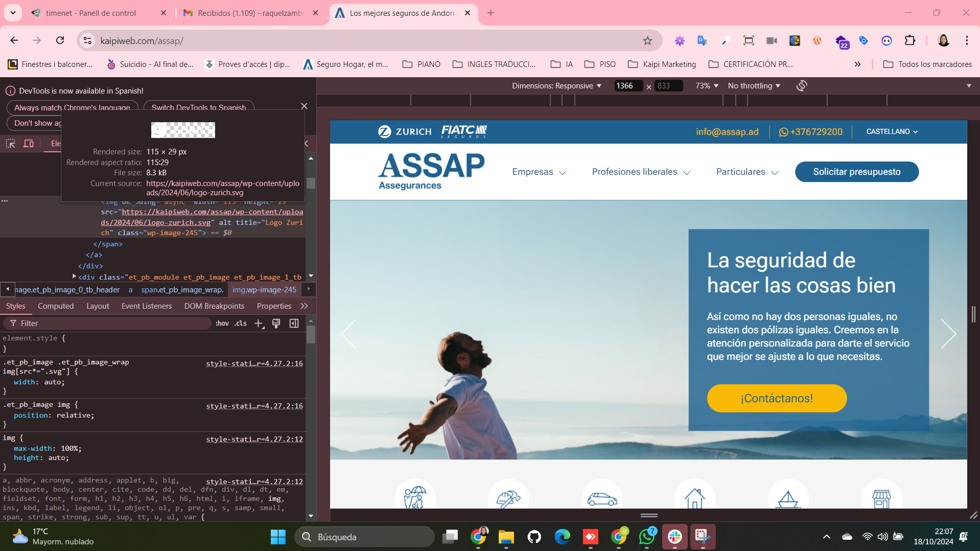Reload the kaipiweb page

pos(60,40)
